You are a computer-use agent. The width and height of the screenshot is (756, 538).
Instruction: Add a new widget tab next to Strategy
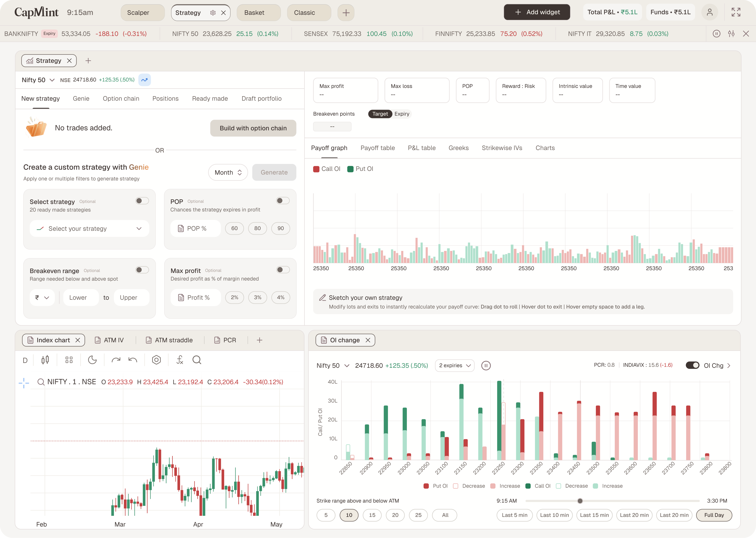point(88,61)
